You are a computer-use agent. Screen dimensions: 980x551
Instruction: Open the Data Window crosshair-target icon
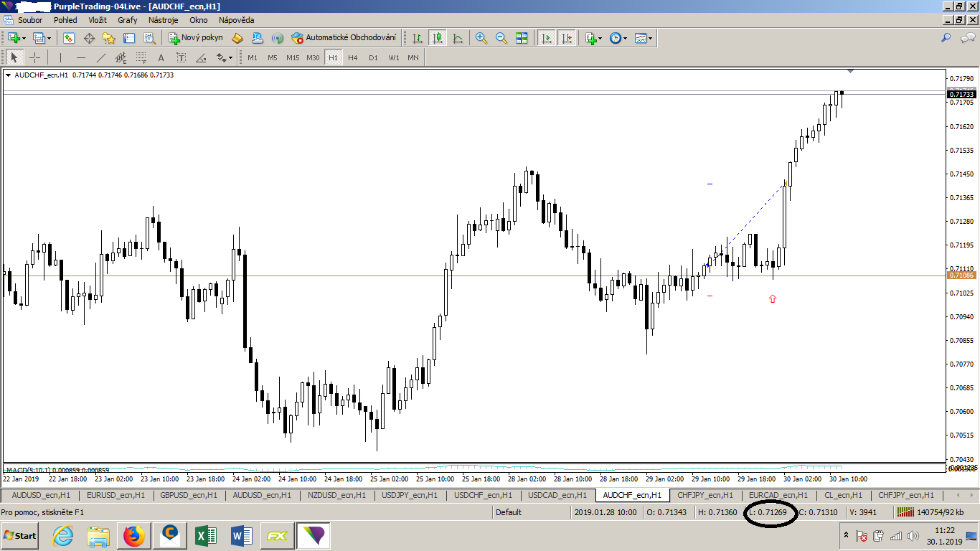pyautogui.click(x=90, y=38)
